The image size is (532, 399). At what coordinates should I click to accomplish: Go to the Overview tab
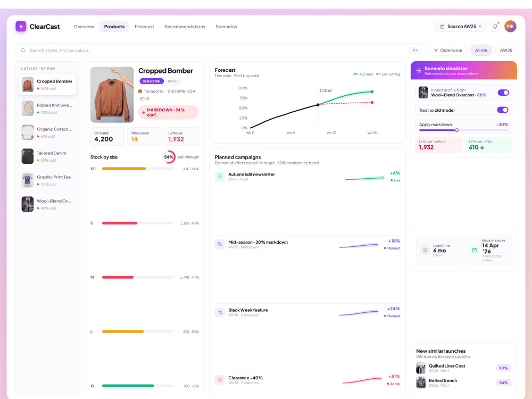(x=84, y=27)
